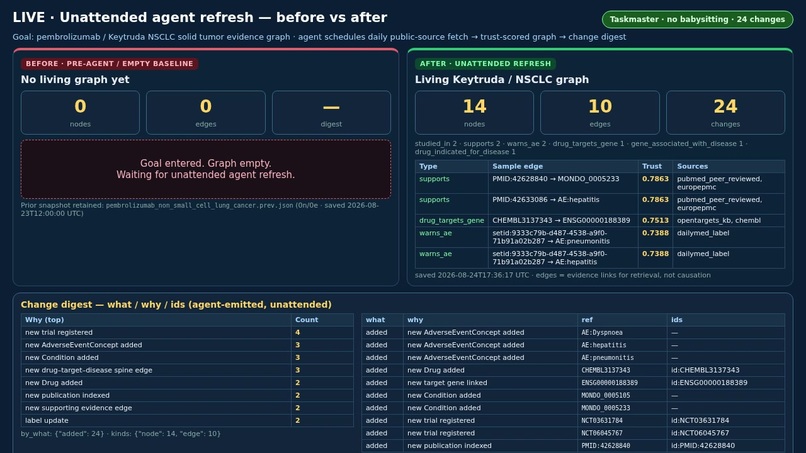Viewport: 806px width, 453px height.
Task: Click the drug_targets_gene type cell
Action: pyautogui.click(x=451, y=220)
